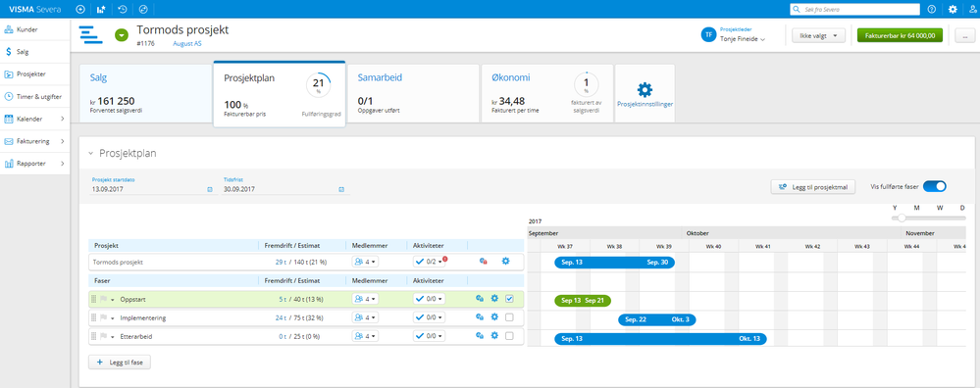Toggle Vis fullførte faser switch
The height and width of the screenshot is (388, 980).
click(934, 186)
